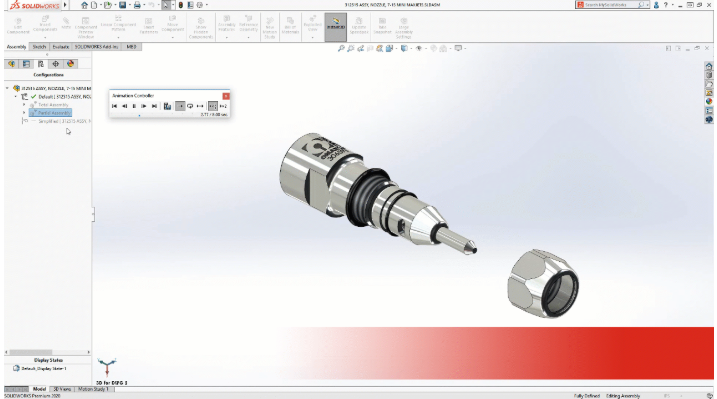Click the Rebuild traffic light icon
717x399 pixels.
click(x=181, y=5)
